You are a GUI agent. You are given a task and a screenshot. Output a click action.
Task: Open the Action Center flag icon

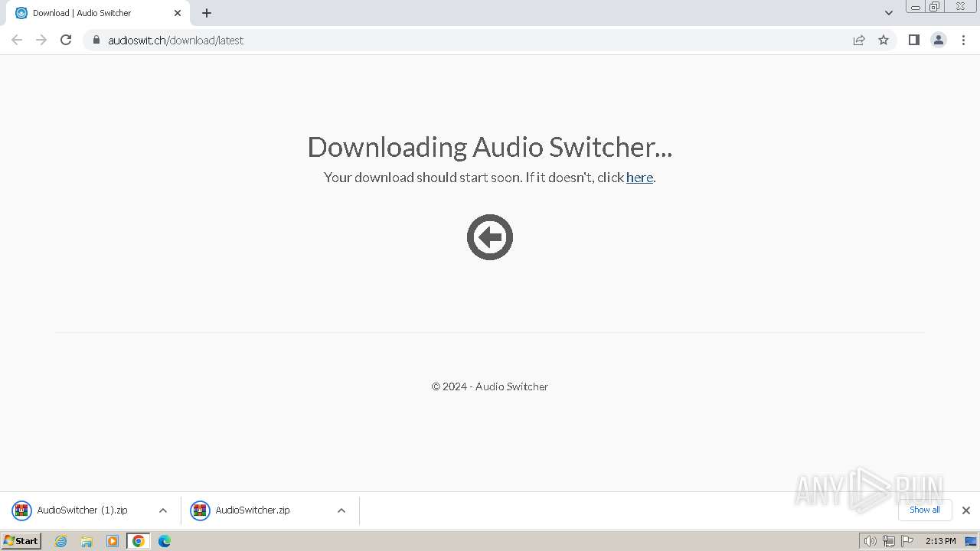pyautogui.click(x=907, y=541)
